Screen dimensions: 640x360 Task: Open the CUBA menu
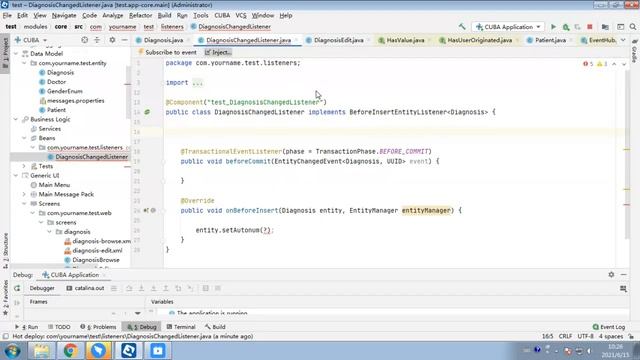click(x=222, y=16)
